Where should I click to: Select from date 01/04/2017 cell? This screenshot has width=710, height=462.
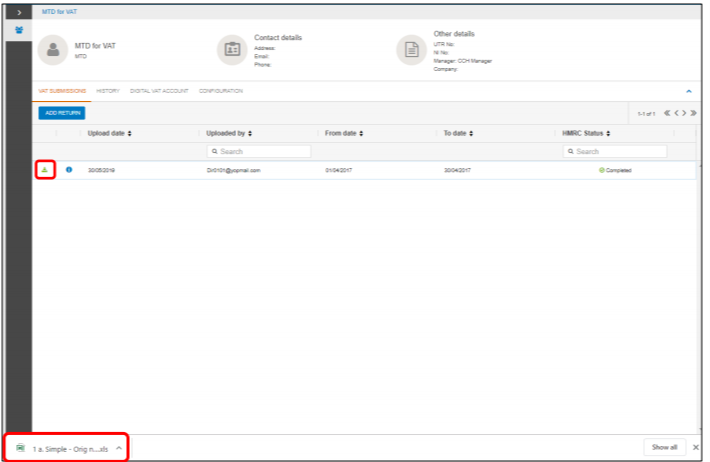pos(339,170)
